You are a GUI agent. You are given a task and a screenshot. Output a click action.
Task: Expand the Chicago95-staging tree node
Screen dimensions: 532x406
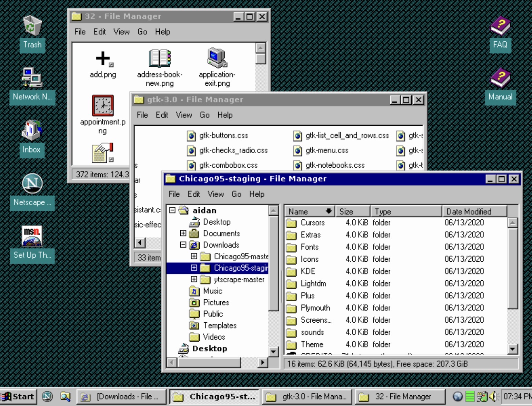point(194,268)
